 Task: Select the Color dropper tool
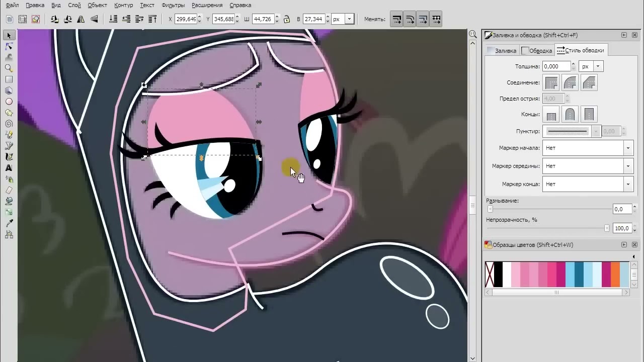9,223
